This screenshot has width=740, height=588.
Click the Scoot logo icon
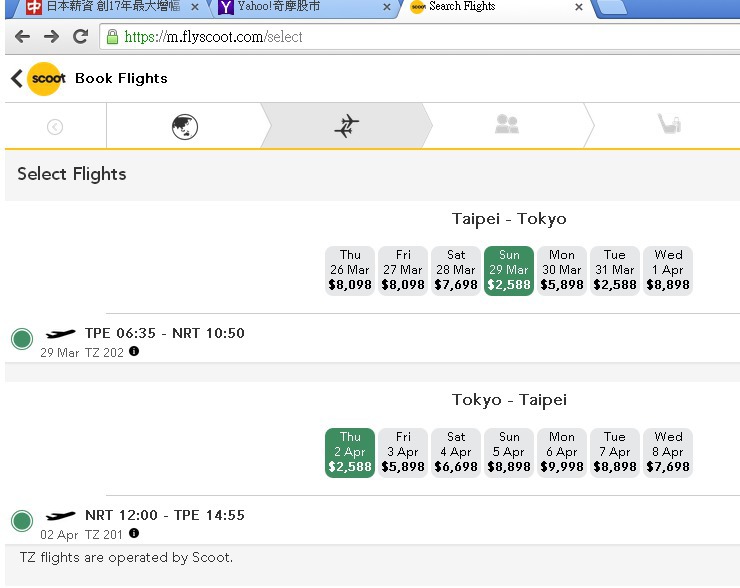[x=46, y=78]
